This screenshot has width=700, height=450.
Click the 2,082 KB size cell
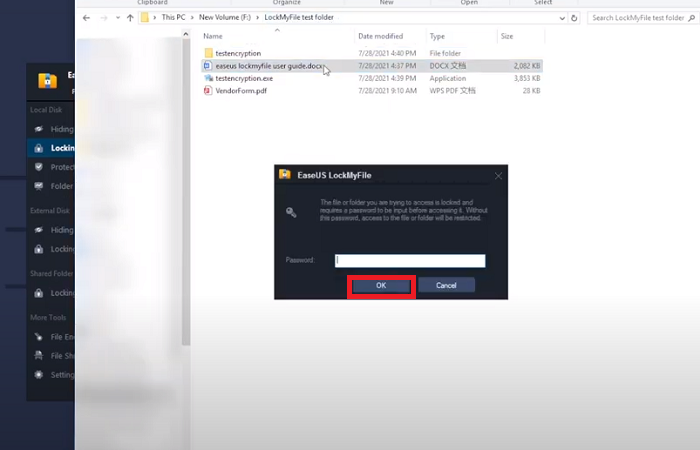[x=527, y=66]
